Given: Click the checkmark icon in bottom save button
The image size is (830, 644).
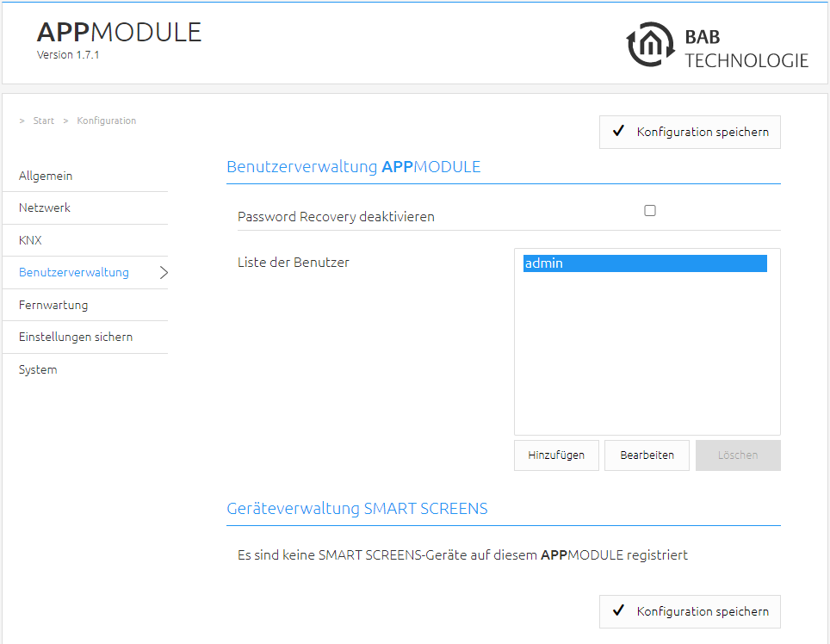Looking at the screenshot, I should pyautogui.click(x=618, y=610).
